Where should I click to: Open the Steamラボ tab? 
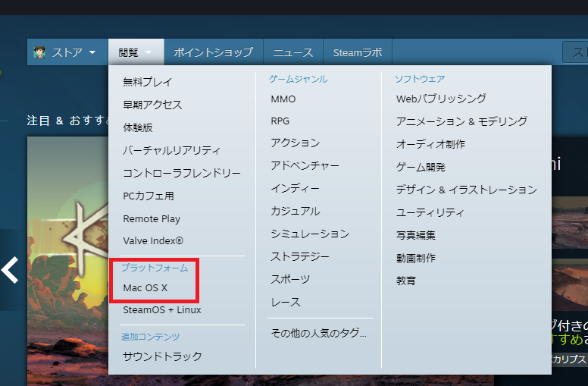pyautogui.click(x=358, y=52)
